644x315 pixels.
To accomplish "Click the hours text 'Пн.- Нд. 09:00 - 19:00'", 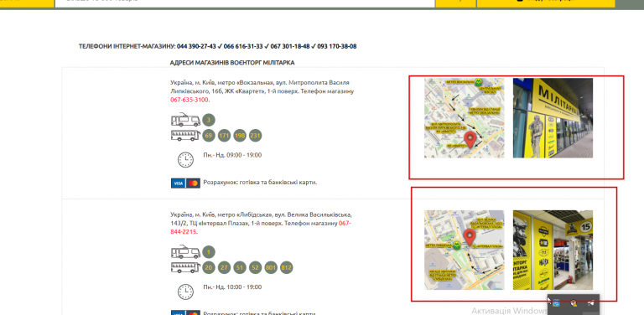I will tap(232, 155).
